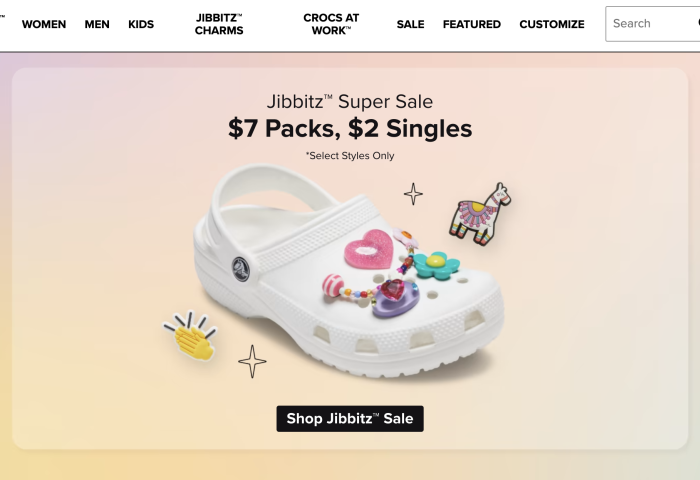Open the Women menu
The width and height of the screenshot is (700, 480).
pos(44,24)
